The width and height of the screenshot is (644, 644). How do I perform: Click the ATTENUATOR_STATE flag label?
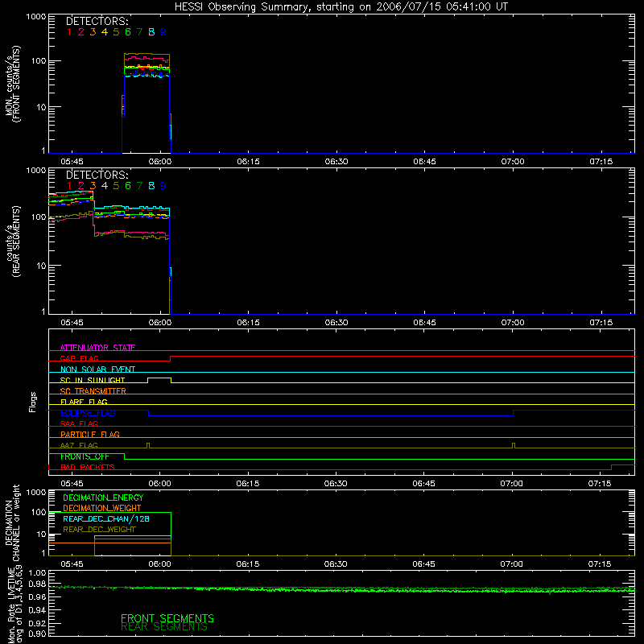(x=97, y=348)
